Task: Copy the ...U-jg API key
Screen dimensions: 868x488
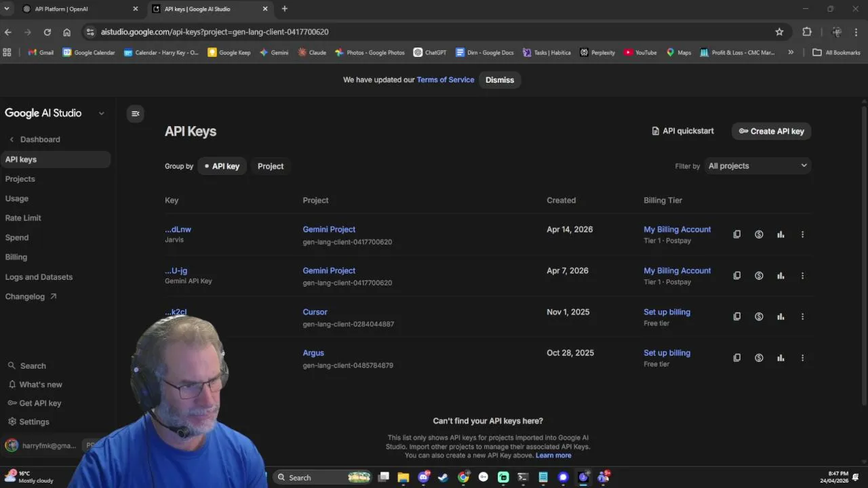Action: (x=737, y=276)
